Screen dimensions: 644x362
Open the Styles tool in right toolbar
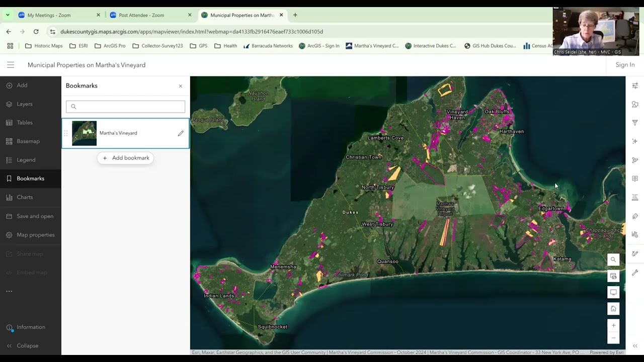point(635,104)
